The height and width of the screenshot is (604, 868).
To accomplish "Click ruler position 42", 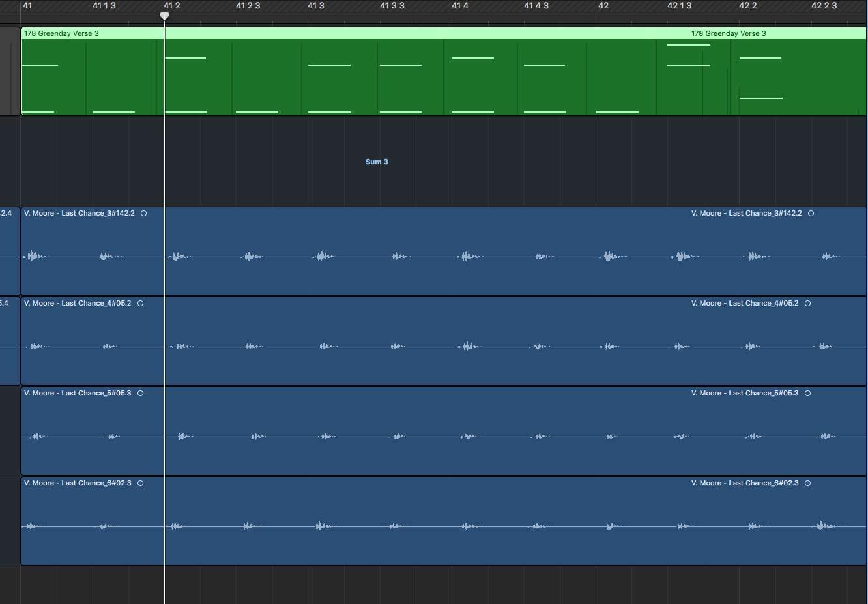I will point(603,6).
